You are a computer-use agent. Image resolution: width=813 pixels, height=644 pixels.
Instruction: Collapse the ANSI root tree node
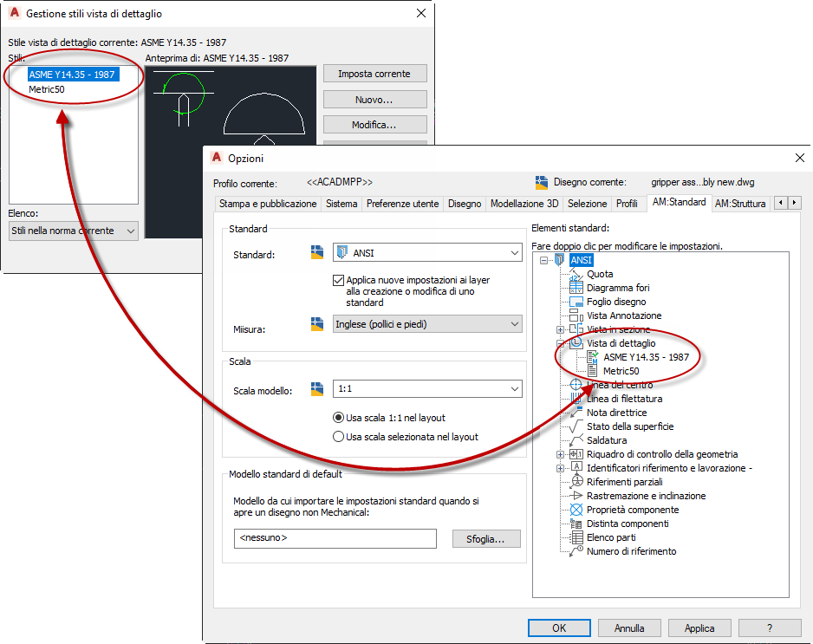tap(543, 260)
